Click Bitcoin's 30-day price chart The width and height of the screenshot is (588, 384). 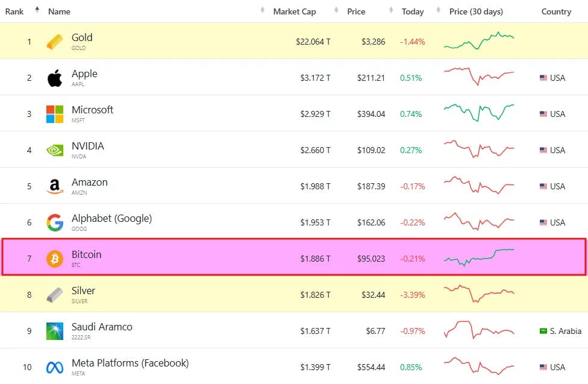[479, 257]
